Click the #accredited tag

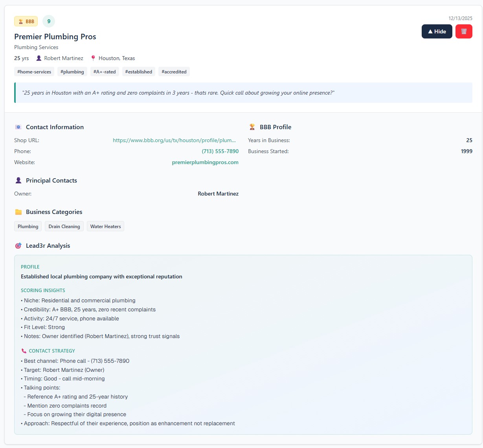[x=174, y=72]
